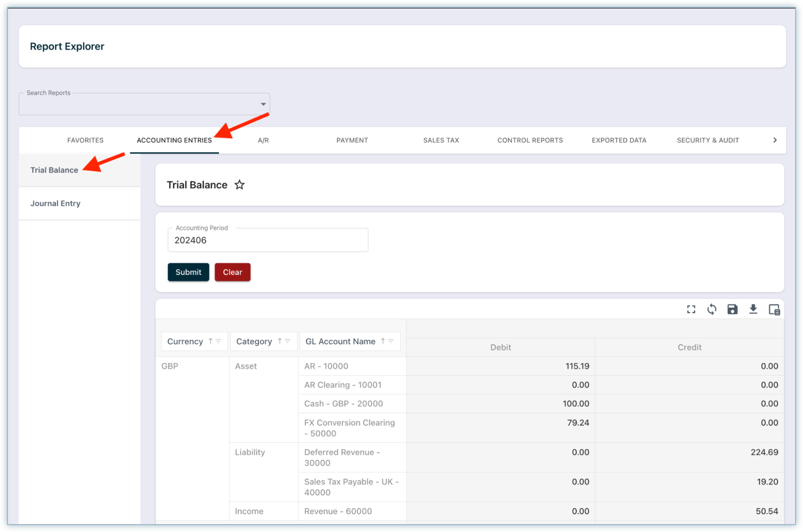Expand the Search Reports dropdown
Screen dimensions: 803x532
[x=263, y=104]
